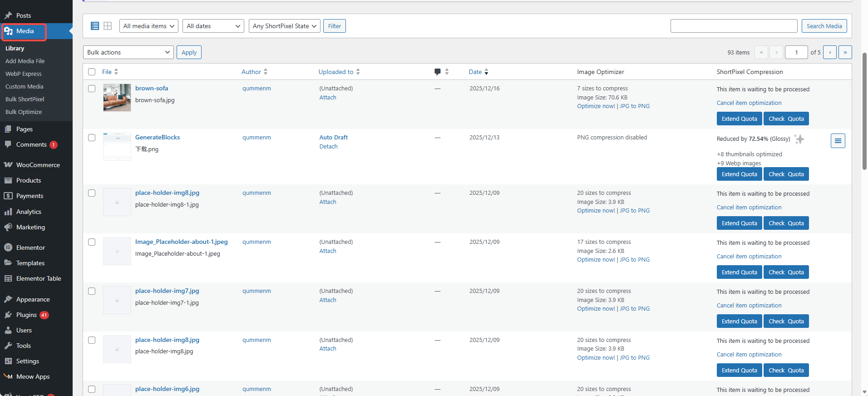The width and height of the screenshot is (868, 396).
Task: Click the page scrollbar thumb
Action: tap(864, 111)
